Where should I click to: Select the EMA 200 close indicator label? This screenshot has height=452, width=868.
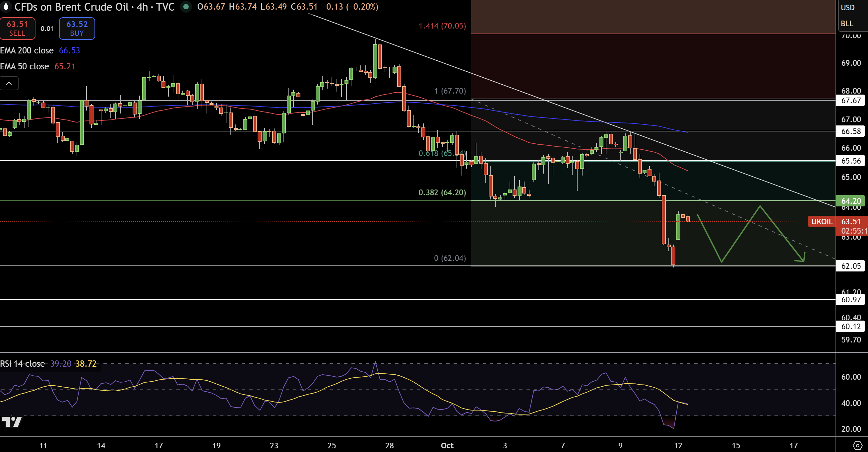coord(27,50)
